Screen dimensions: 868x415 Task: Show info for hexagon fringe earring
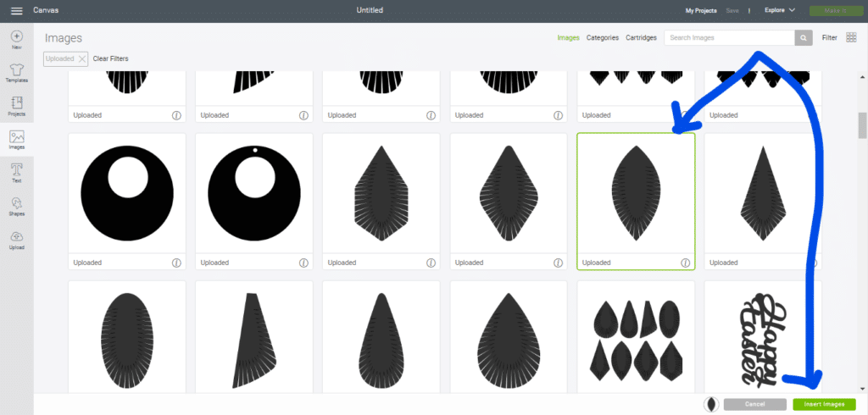(431, 263)
